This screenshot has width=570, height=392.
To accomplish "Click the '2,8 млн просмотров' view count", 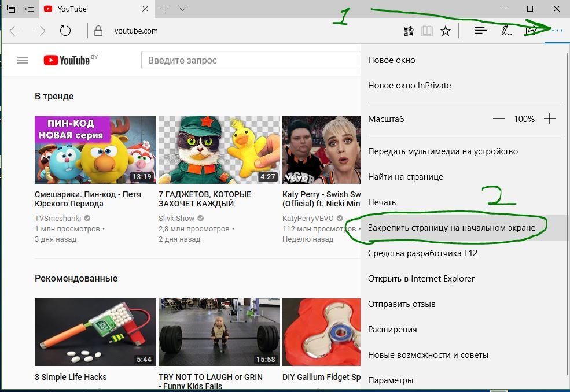I will (x=194, y=228).
